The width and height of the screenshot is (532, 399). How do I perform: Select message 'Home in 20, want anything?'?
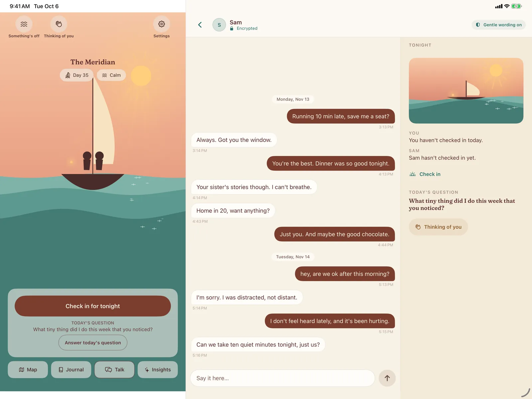coord(233,211)
